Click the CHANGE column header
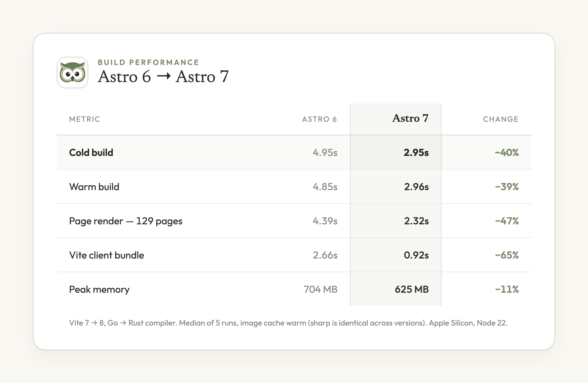 [x=501, y=119]
